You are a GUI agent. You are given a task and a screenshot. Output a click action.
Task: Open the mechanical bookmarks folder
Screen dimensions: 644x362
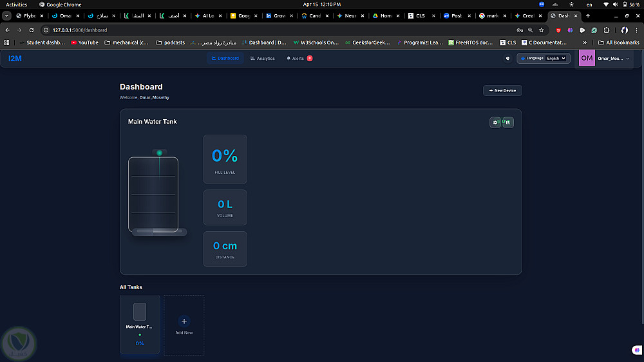[126, 43]
